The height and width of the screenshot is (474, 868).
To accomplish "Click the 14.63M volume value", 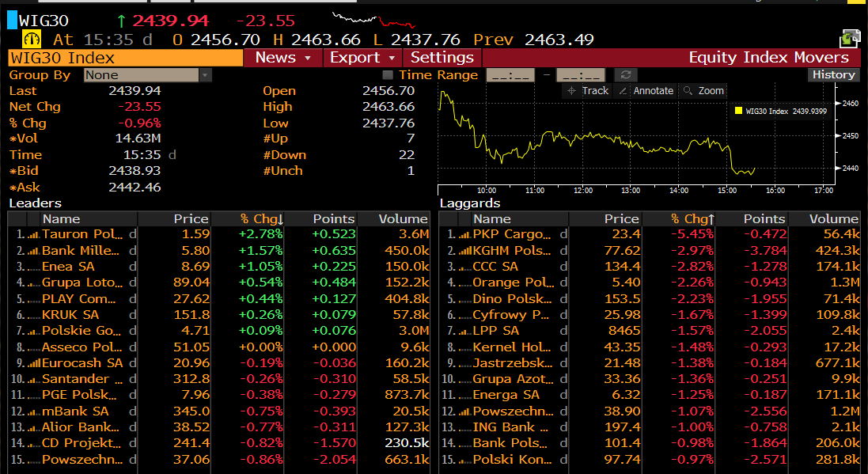I will pyautogui.click(x=138, y=138).
